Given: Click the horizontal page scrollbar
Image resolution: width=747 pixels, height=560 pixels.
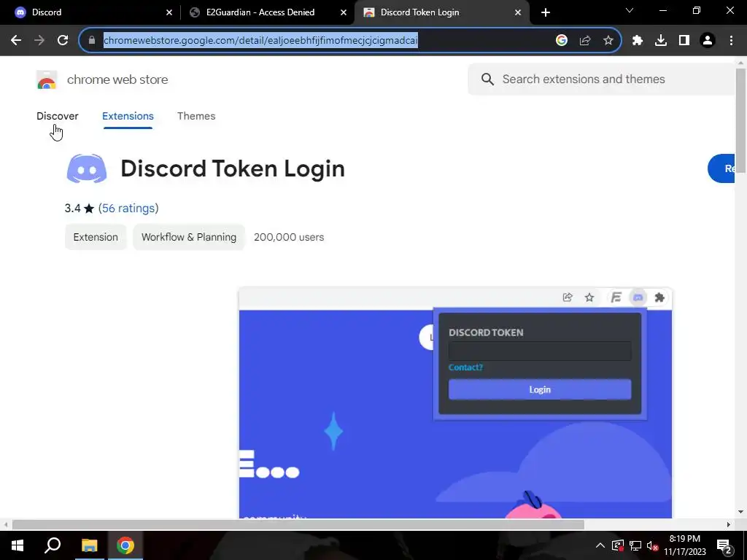Looking at the screenshot, I should (298, 525).
